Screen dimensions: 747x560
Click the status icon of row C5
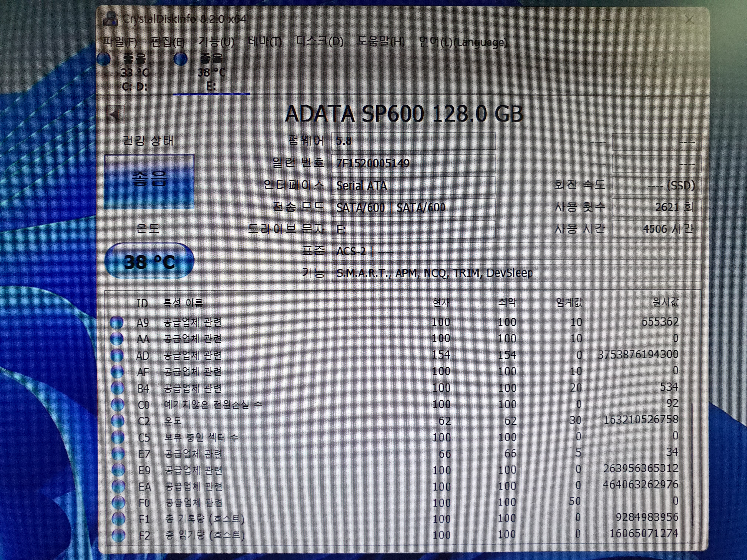118,437
